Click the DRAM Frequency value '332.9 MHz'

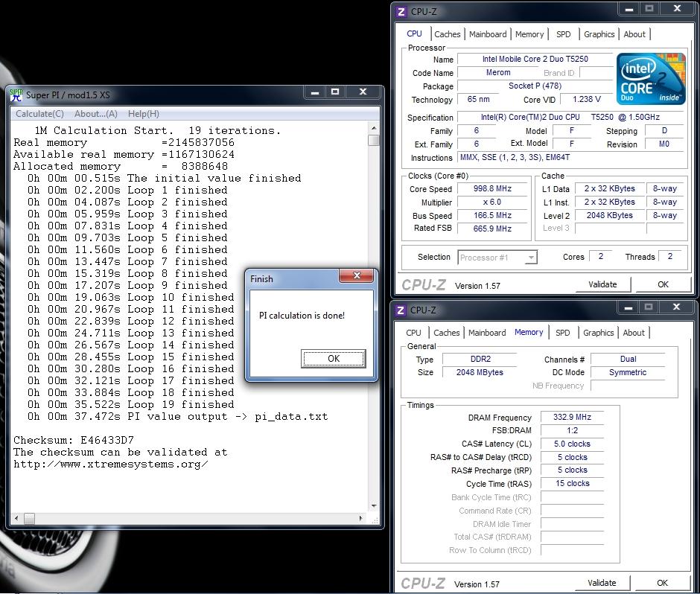coord(572,417)
